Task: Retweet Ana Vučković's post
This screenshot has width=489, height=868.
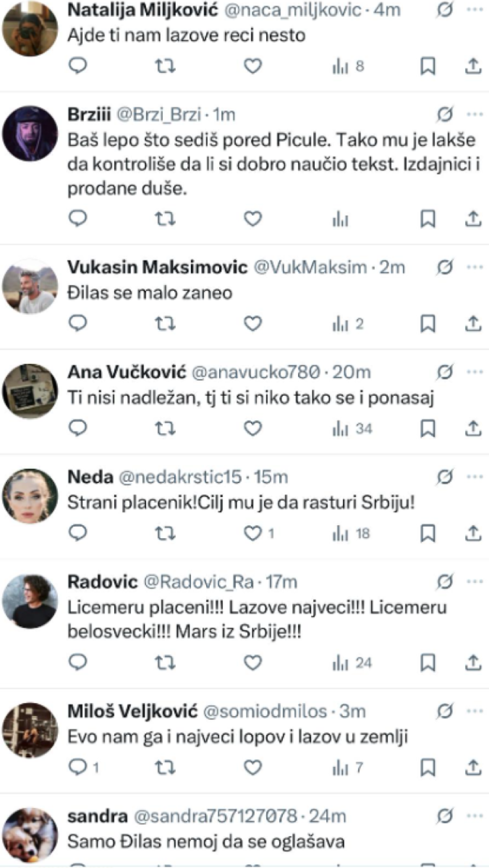Action: pos(165,429)
